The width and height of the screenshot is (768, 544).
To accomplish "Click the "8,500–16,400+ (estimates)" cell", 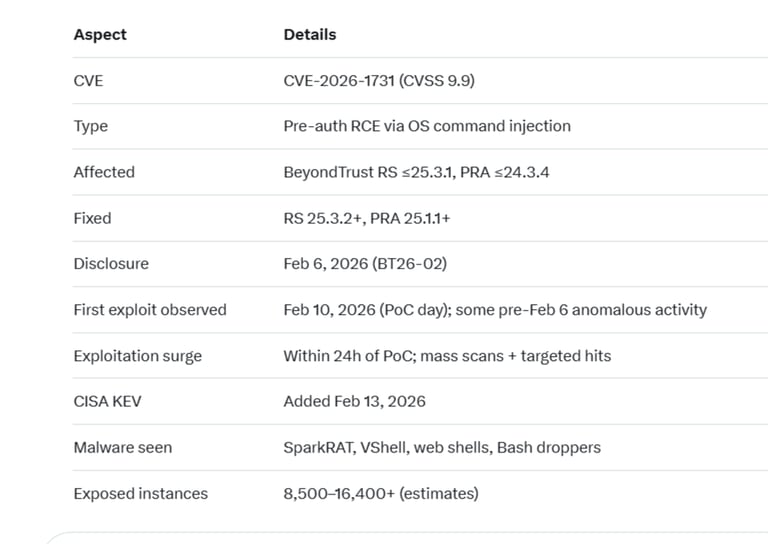I will pos(381,493).
